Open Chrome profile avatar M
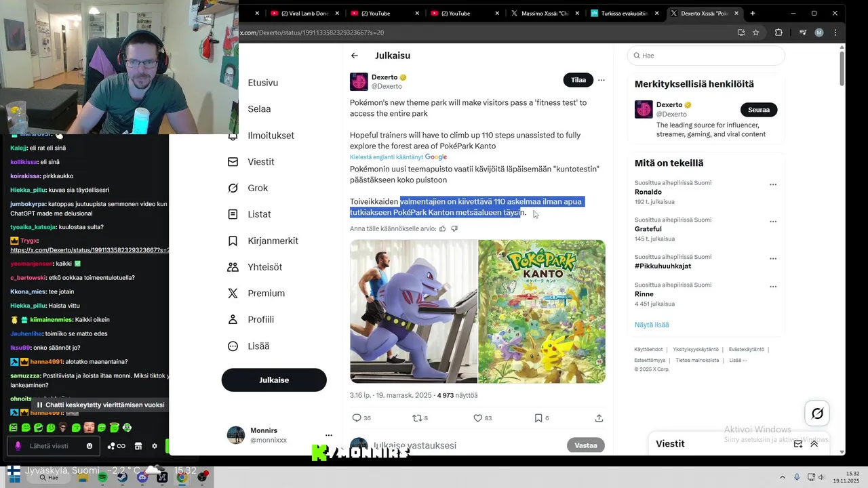Viewport: 868px width, 488px height. click(x=819, y=33)
